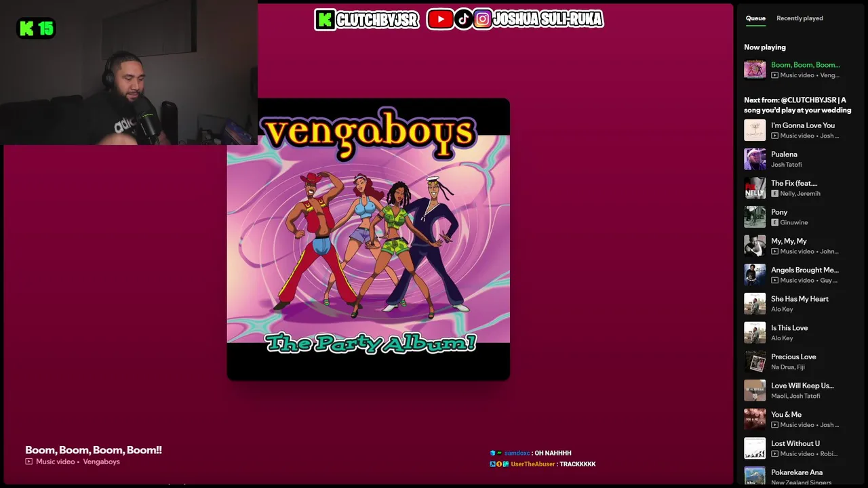
Task: Open the Ginuwine artist link
Action: [x=794, y=222]
